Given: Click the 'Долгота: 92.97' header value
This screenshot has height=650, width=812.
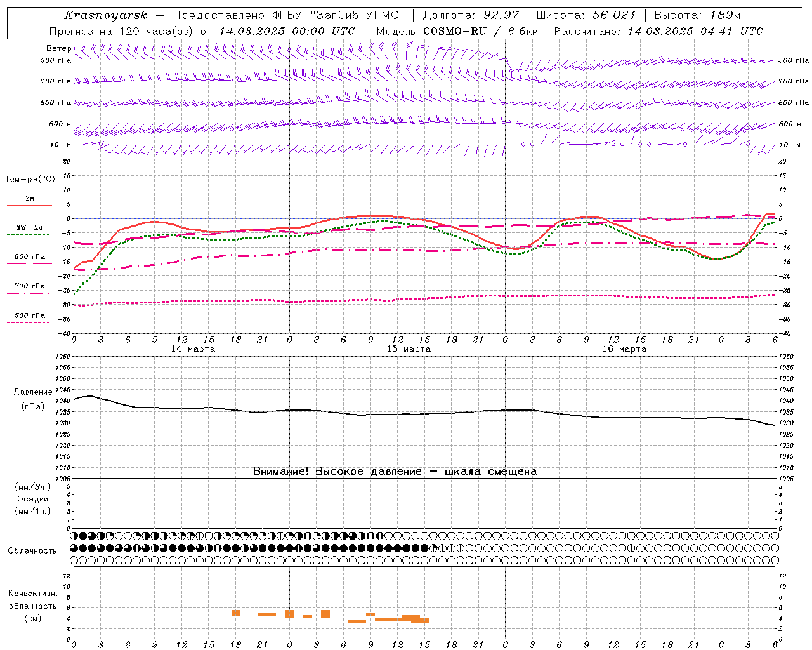Looking at the screenshot, I should coord(471,15).
